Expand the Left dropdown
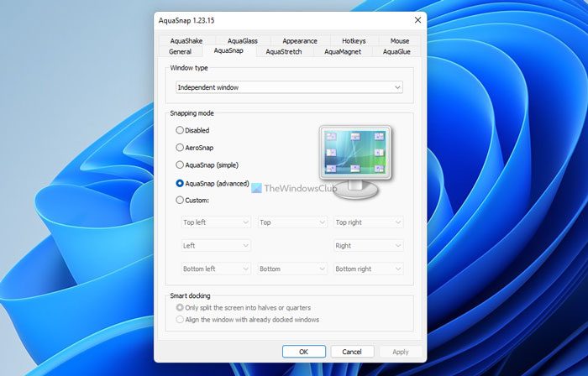 (216, 246)
